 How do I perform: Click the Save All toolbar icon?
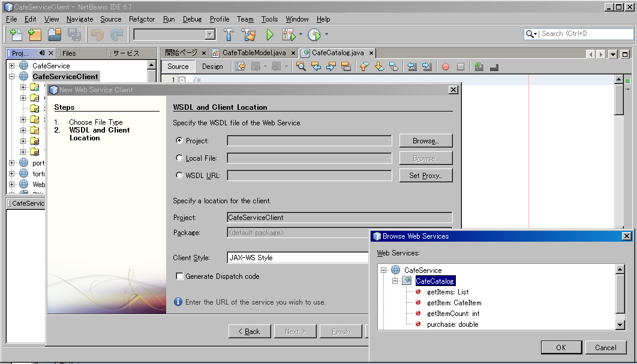pos(74,35)
